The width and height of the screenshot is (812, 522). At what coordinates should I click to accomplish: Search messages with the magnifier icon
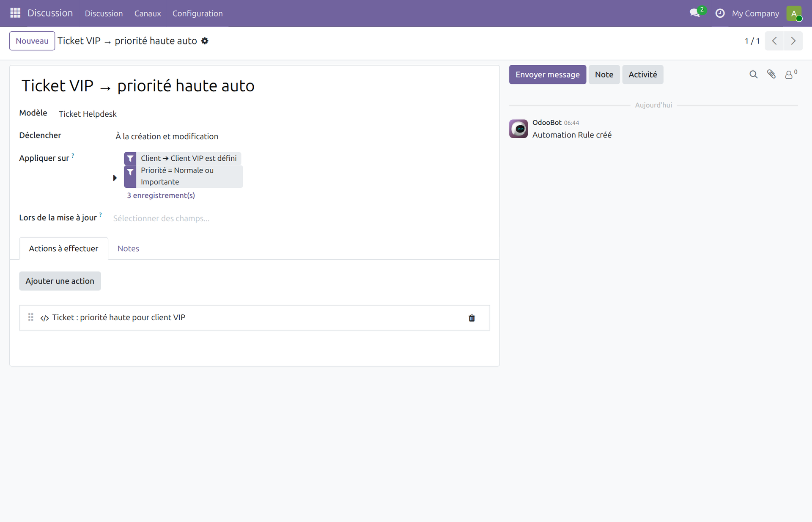[x=753, y=74]
